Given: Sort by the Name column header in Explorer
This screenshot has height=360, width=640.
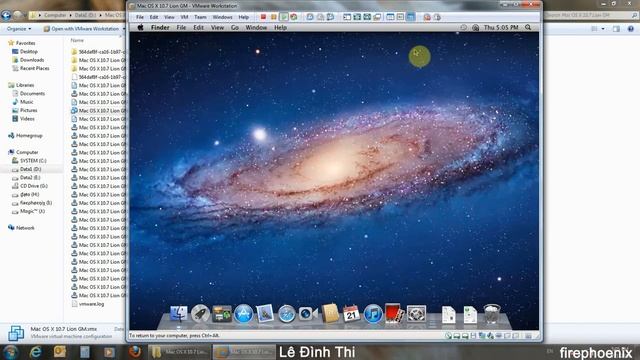Looking at the screenshot, I should point(77,40).
